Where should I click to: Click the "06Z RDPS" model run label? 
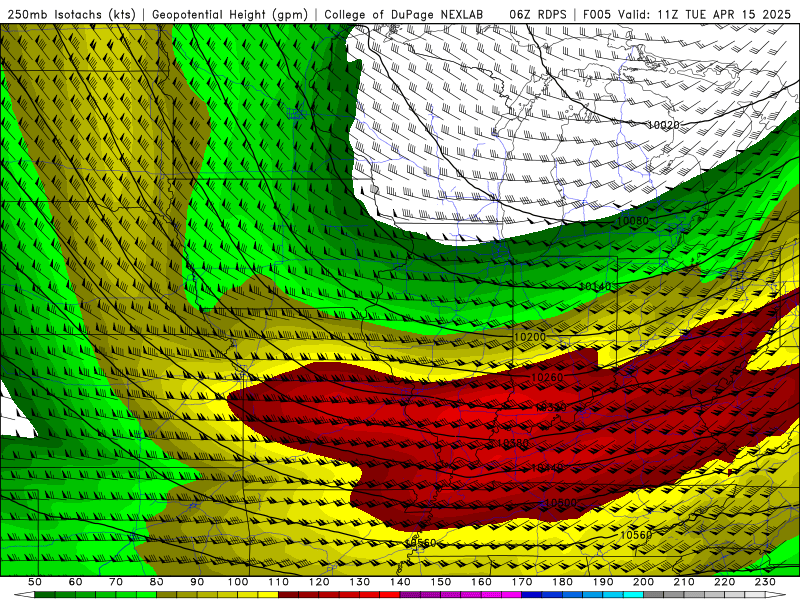(x=538, y=15)
